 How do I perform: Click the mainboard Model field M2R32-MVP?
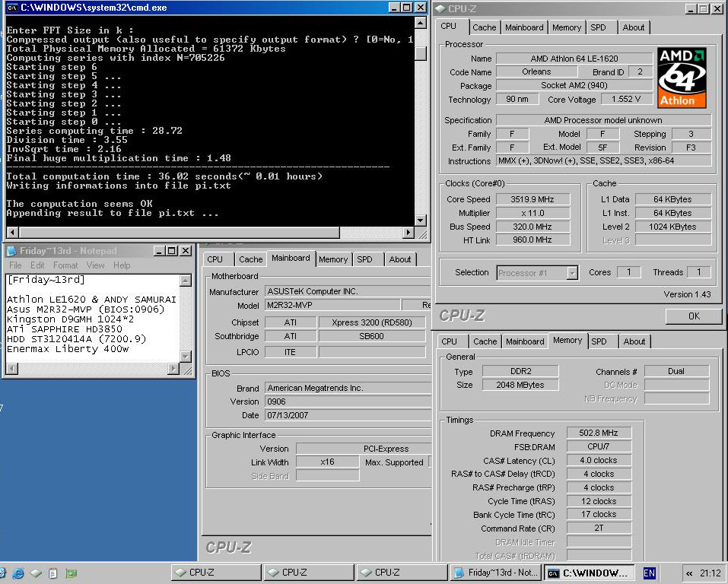pyautogui.click(x=332, y=305)
